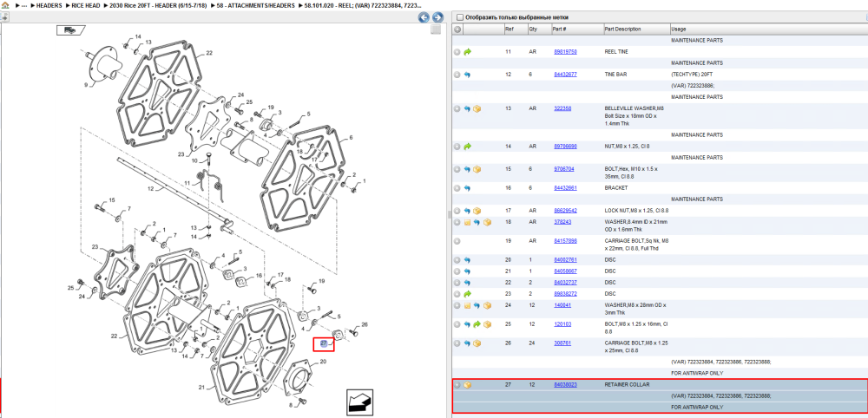This screenshot has width=868, height=418.
Task: Click the small square button above the diagram
Action: (436, 29)
